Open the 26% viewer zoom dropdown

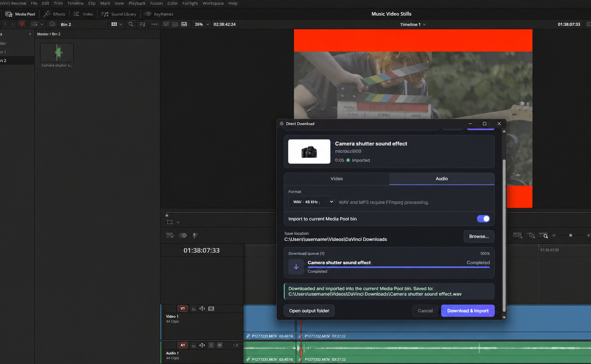(202, 24)
